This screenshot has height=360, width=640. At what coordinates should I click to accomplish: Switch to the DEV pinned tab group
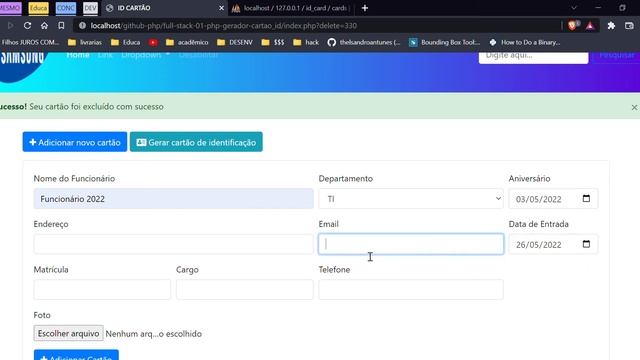coord(90,8)
